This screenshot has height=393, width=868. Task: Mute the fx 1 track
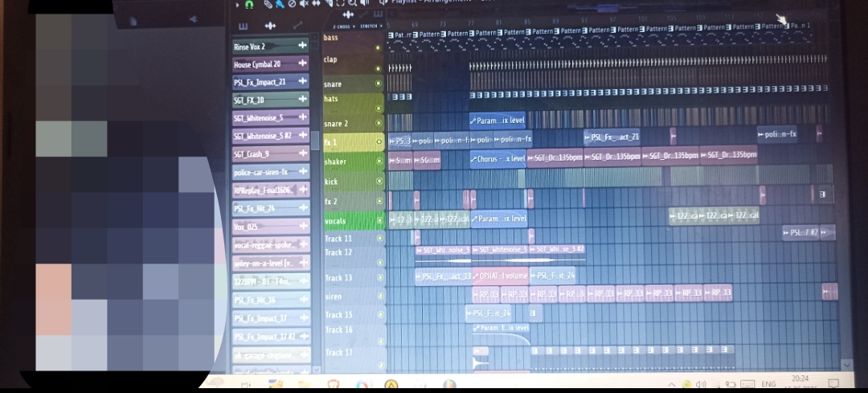coord(379,141)
